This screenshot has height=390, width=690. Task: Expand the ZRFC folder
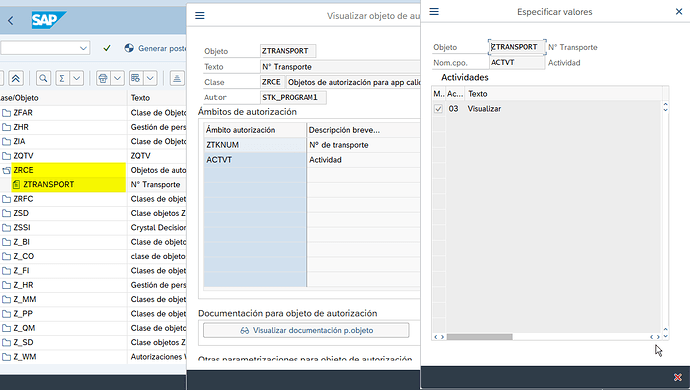pyautogui.click(x=6, y=199)
